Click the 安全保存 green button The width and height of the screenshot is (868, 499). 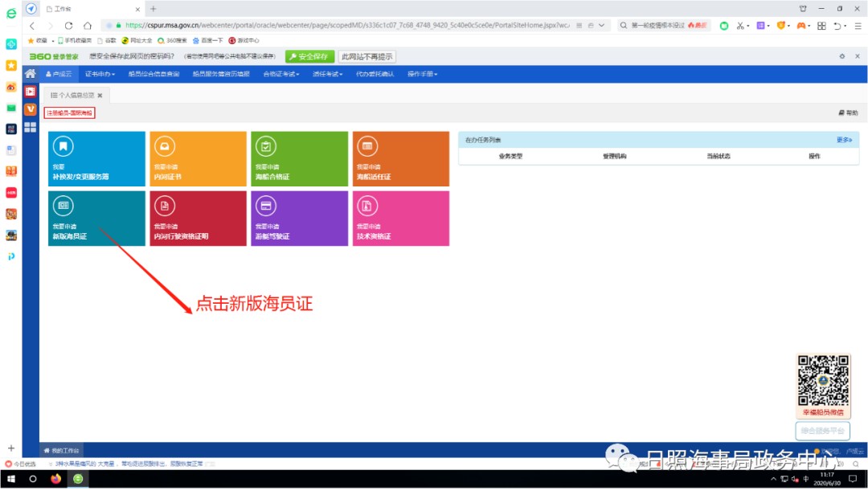coord(309,56)
